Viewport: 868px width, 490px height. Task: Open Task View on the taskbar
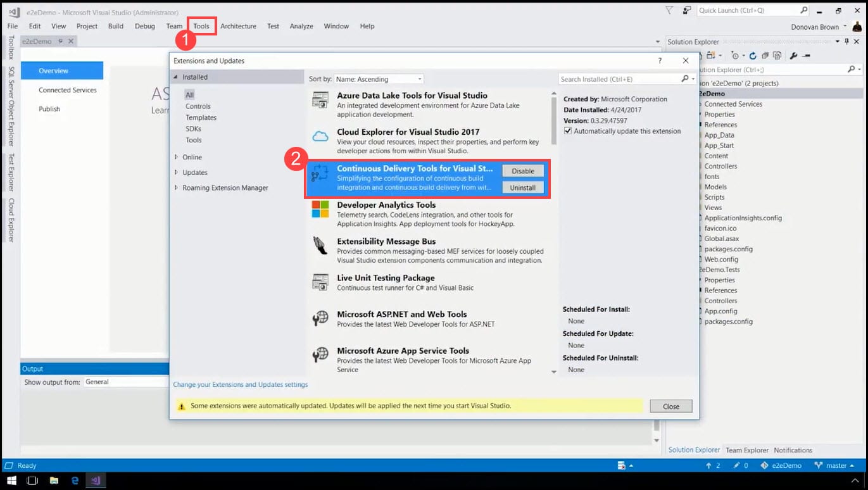tap(32, 481)
